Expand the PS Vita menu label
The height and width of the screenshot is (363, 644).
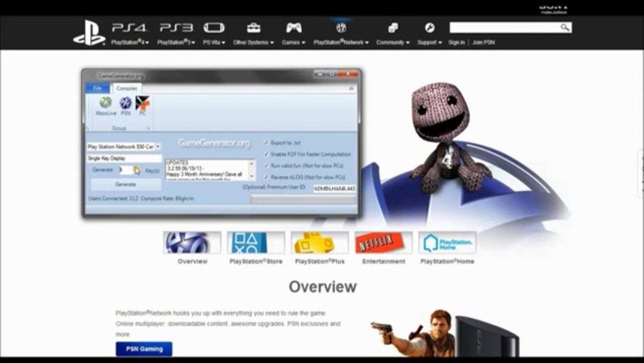click(214, 43)
